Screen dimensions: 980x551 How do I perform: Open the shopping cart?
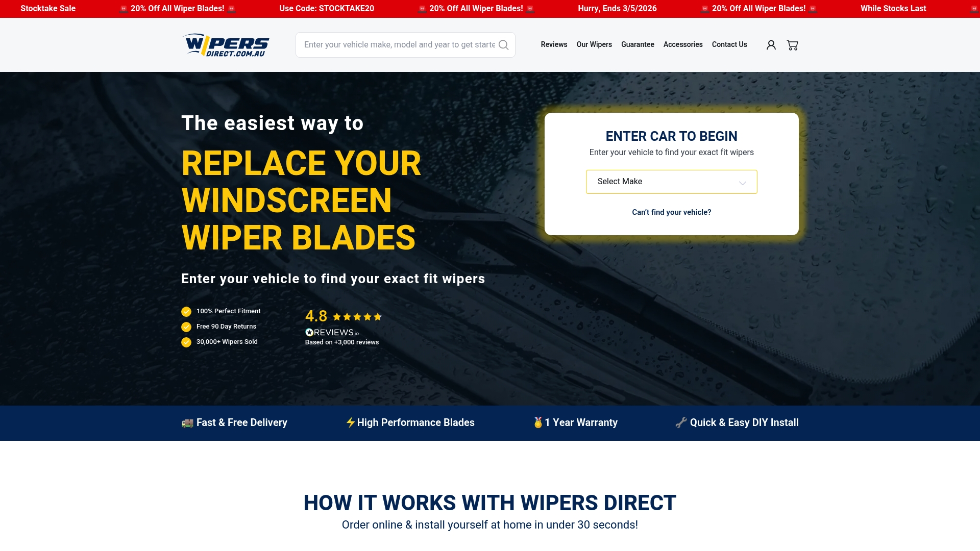click(x=792, y=45)
